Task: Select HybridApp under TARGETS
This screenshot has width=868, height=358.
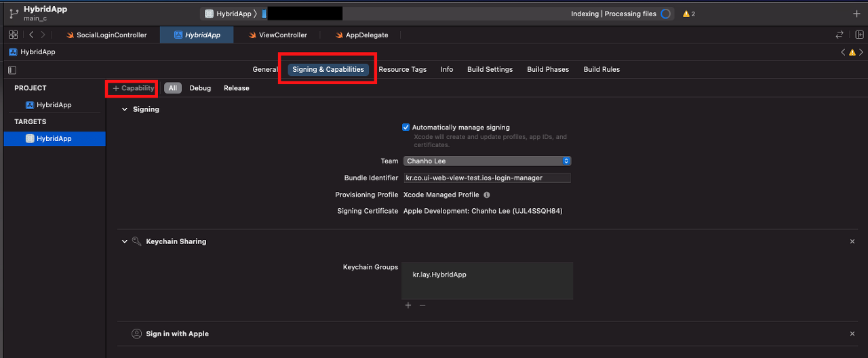Action: (x=54, y=138)
